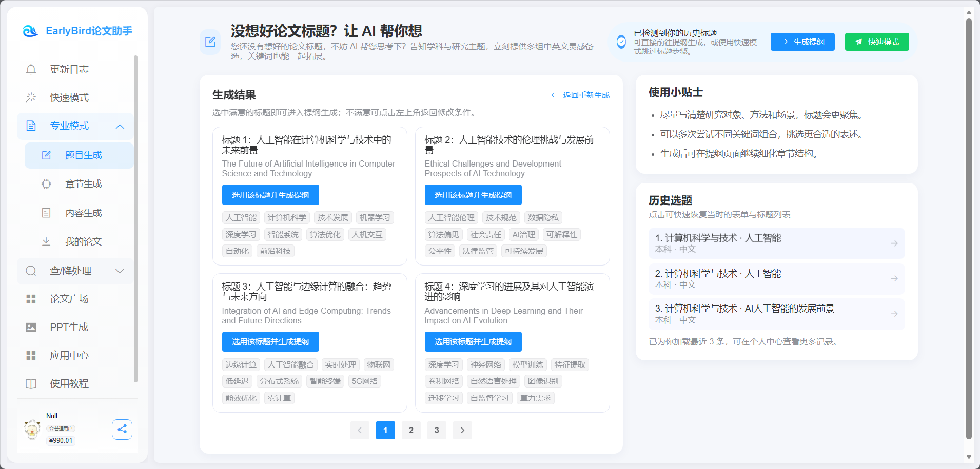Viewport: 980px width, 469px height.
Task: Click the 我的论文 download icon
Action: pyautogui.click(x=47, y=241)
